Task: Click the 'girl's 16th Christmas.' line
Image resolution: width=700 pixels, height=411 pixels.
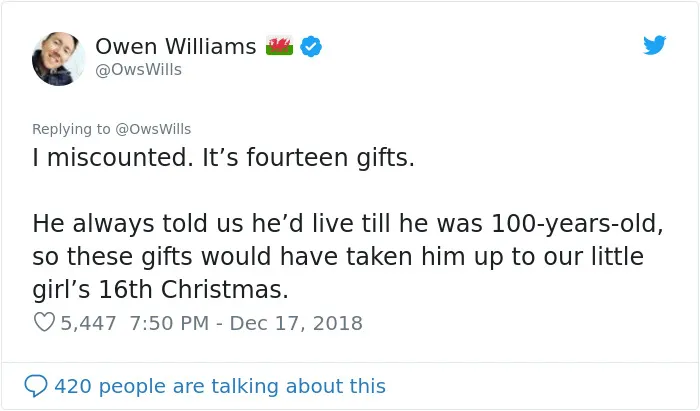Action: [160, 290]
